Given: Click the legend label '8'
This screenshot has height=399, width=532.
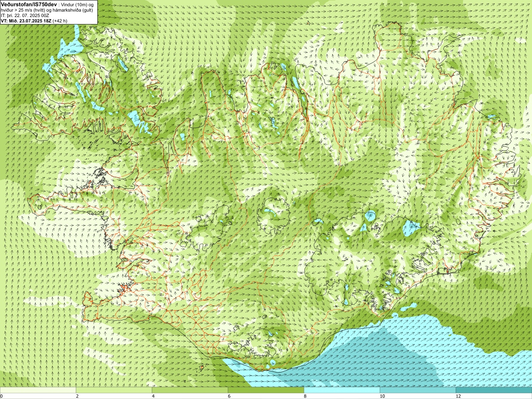Looking at the screenshot, I should [305, 397].
